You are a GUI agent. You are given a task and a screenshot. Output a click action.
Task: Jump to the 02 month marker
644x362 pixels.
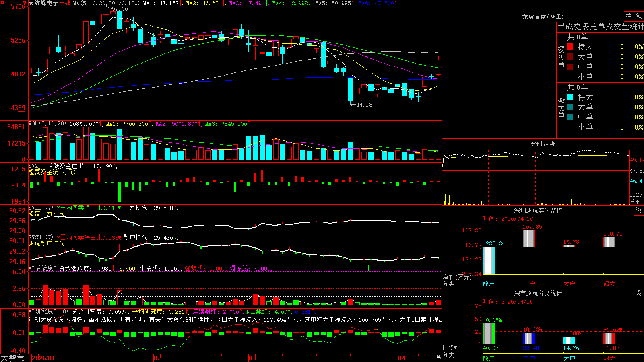pyautogui.click(x=157, y=358)
